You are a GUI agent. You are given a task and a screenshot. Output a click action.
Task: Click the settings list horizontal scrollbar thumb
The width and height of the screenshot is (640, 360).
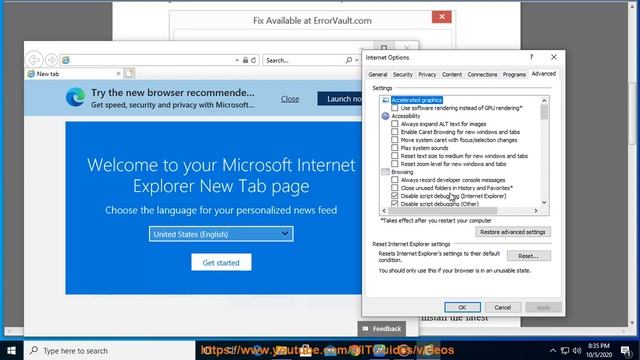pos(442,211)
